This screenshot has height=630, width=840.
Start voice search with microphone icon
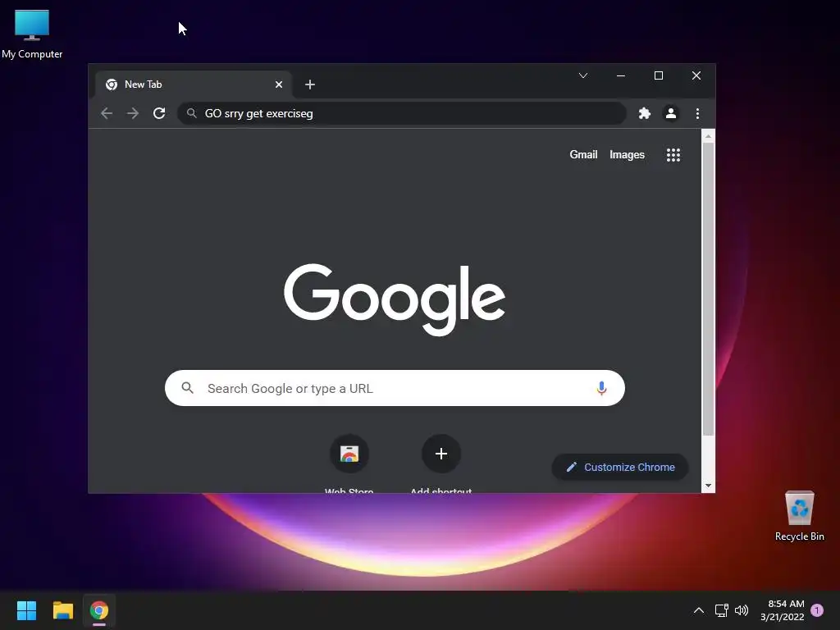601,388
